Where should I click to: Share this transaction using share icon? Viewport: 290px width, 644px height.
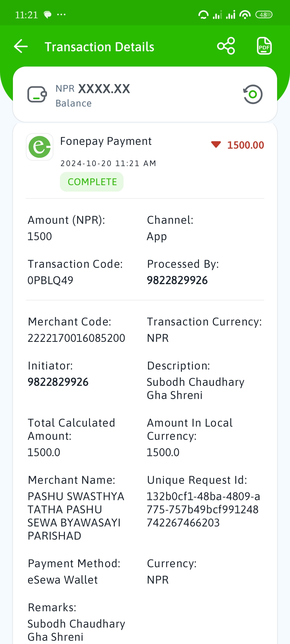(226, 46)
